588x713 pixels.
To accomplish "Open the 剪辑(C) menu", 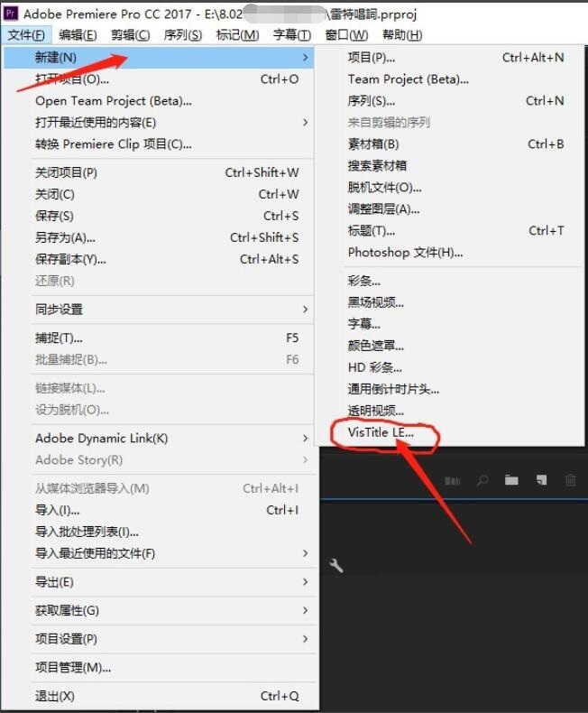I will (x=131, y=35).
